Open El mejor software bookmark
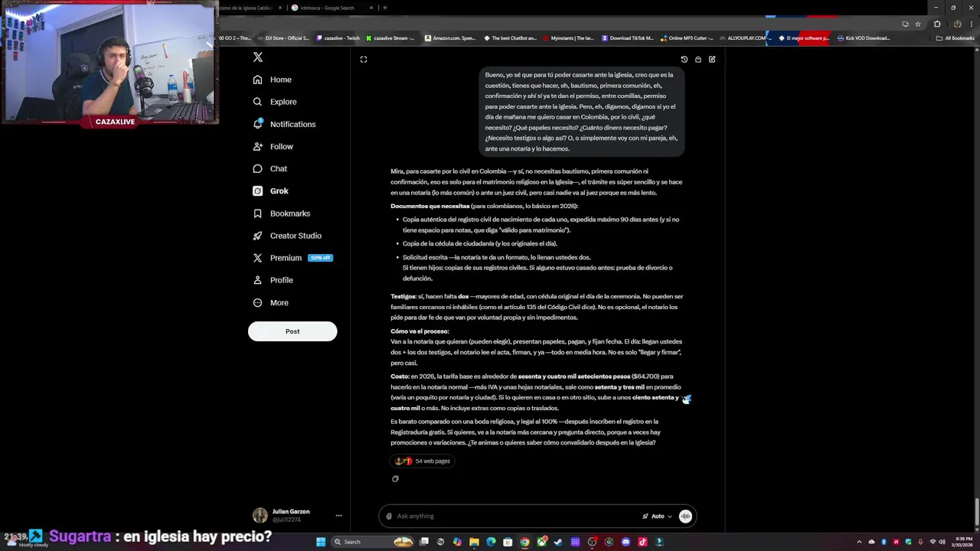This screenshot has height=551, width=980. click(804, 37)
